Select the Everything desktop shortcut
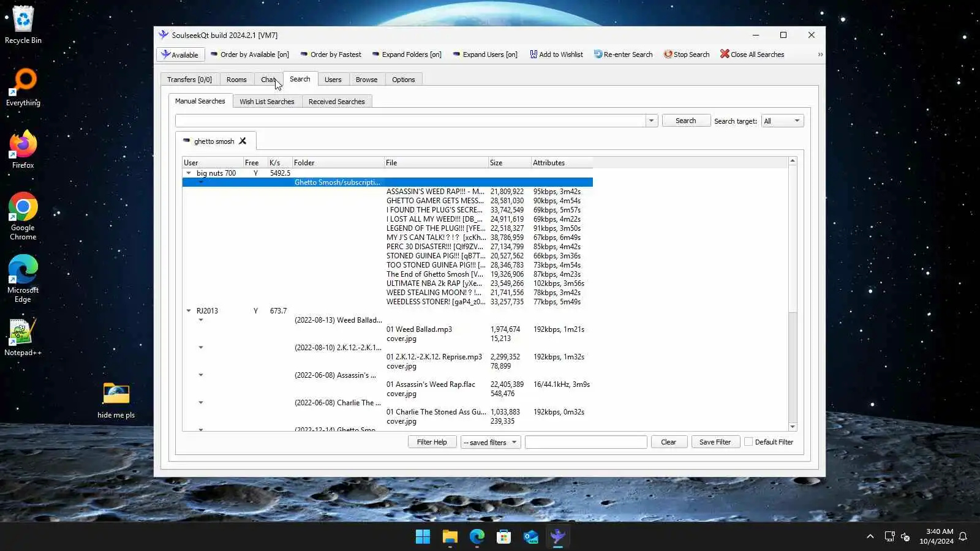The width and height of the screenshot is (980, 551). [23, 87]
